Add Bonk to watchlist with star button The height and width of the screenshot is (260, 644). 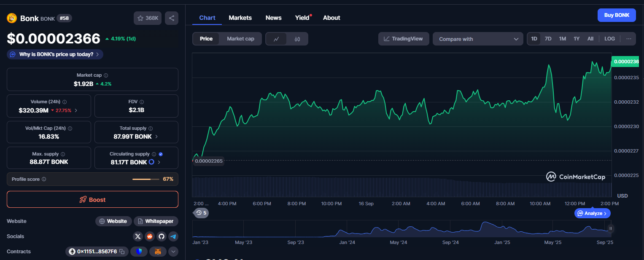tap(148, 18)
